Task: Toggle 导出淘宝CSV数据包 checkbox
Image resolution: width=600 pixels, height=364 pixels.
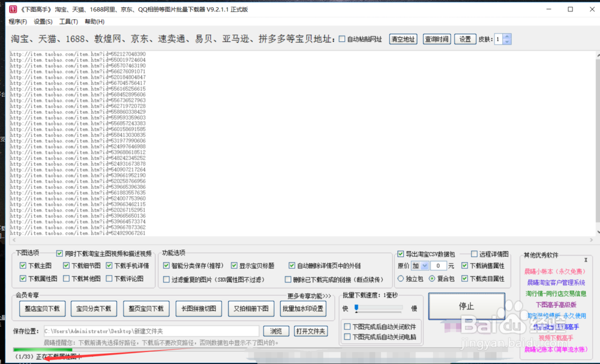Action: [x=401, y=254]
